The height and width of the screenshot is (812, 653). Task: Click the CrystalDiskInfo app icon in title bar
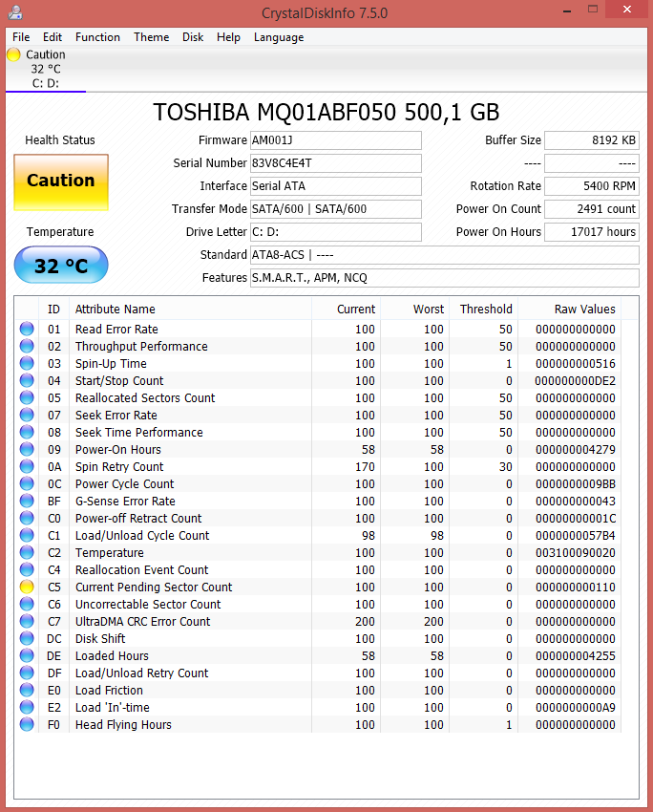point(15,12)
